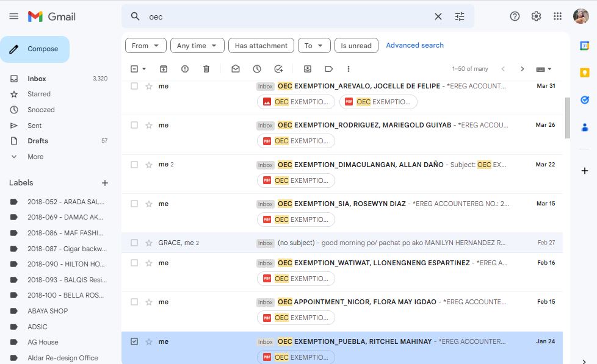This screenshot has width=597, height=364.
Task: Untick checkbox for PUEBLA, RITCHEL MAHINAY email
Action: coord(134,341)
